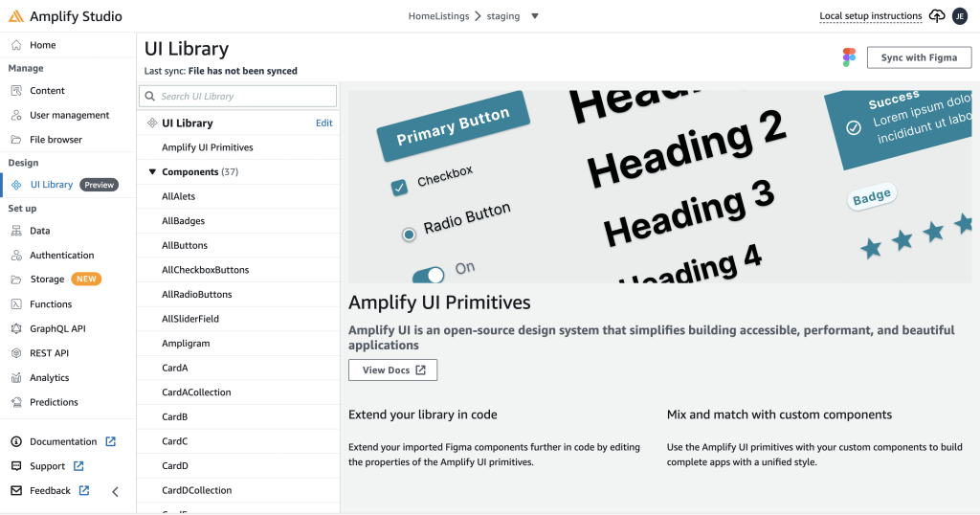980x515 pixels.
Task: Click the View Docs button
Action: click(392, 370)
